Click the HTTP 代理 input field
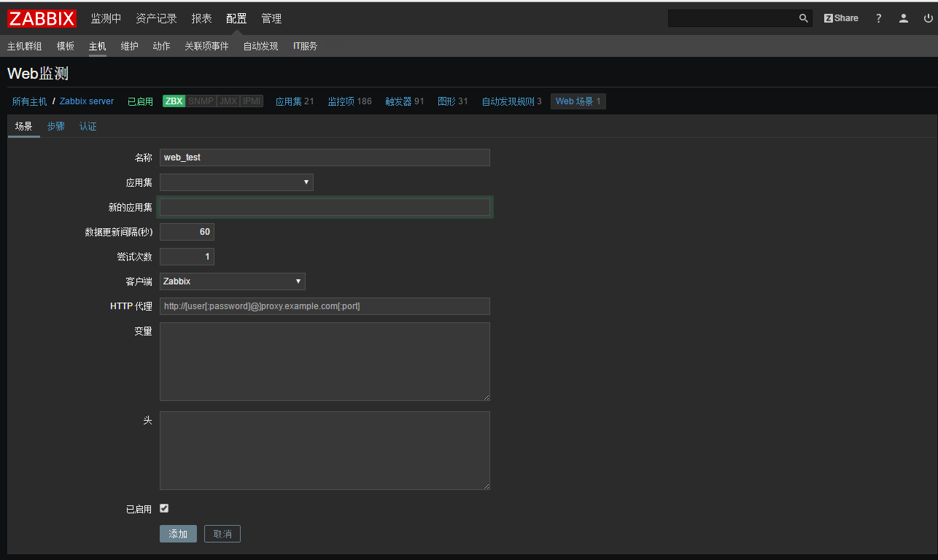Image resolution: width=938 pixels, height=560 pixels. click(325, 306)
